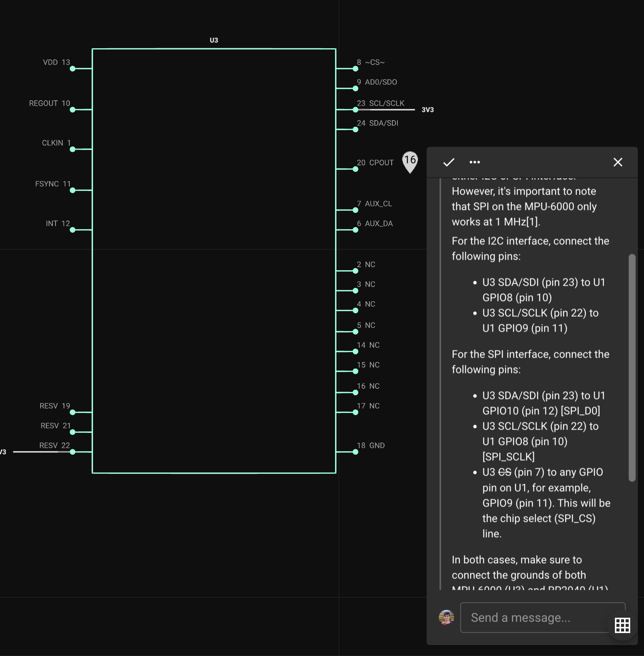The width and height of the screenshot is (644, 656).
Task: Click bullet text 'U3 SCL/SCLK (pin 22) to U1 GPIO9'
Action: (x=540, y=320)
